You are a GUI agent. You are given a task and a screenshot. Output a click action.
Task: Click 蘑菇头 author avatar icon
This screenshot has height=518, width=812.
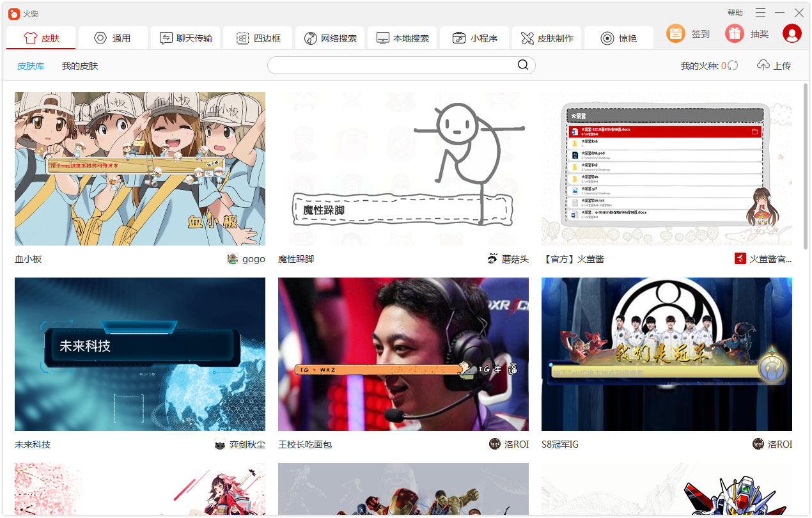tap(492, 259)
